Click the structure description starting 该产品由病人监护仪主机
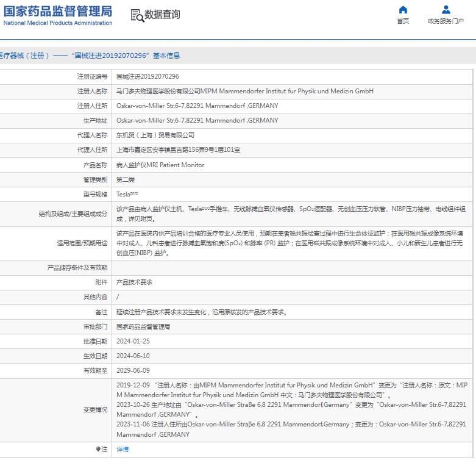 (291, 214)
